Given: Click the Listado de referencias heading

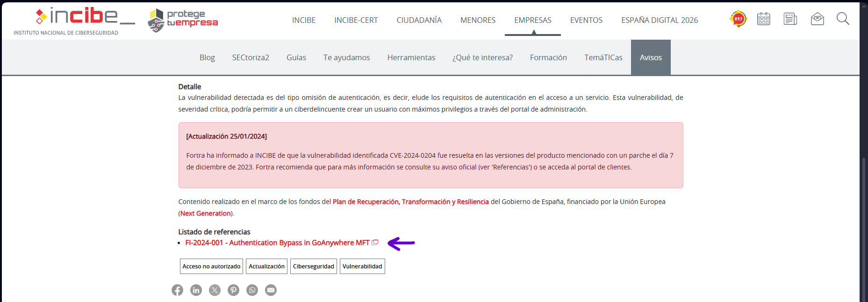Looking at the screenshot, I should [214, 232].
